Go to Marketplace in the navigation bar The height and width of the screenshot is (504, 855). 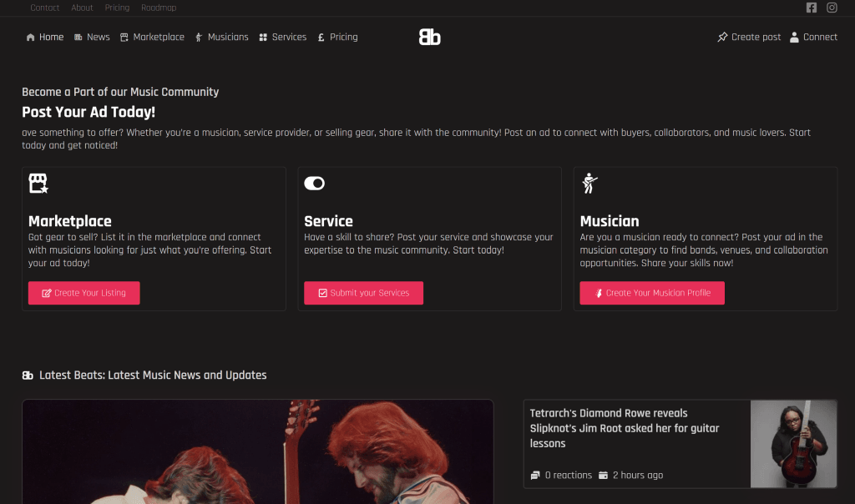point(158,37)
